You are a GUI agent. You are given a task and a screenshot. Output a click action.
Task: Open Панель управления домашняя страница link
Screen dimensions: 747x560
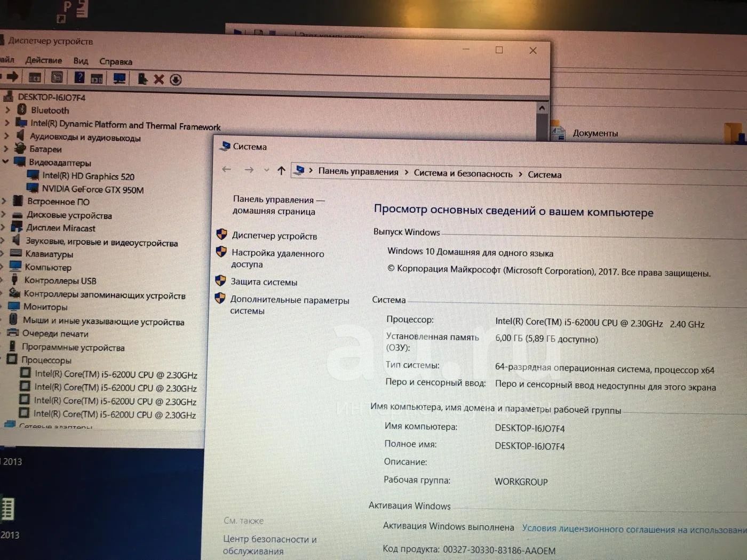coord(279,205)
